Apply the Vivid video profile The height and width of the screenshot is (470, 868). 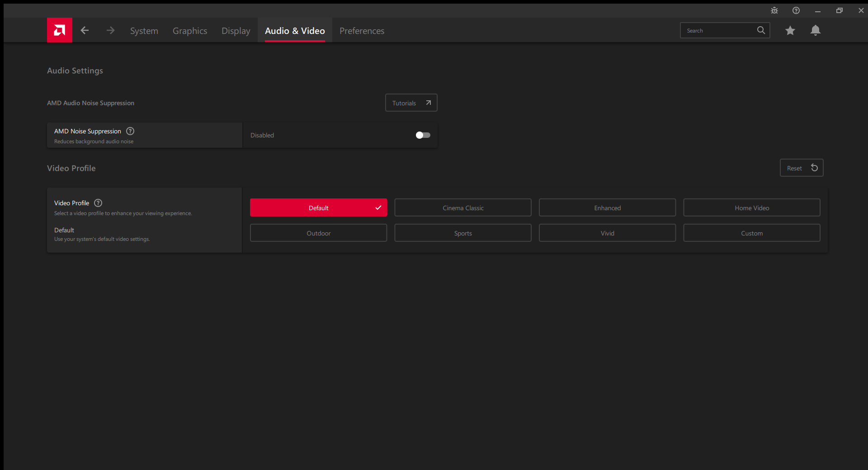[x=608, y=233]
